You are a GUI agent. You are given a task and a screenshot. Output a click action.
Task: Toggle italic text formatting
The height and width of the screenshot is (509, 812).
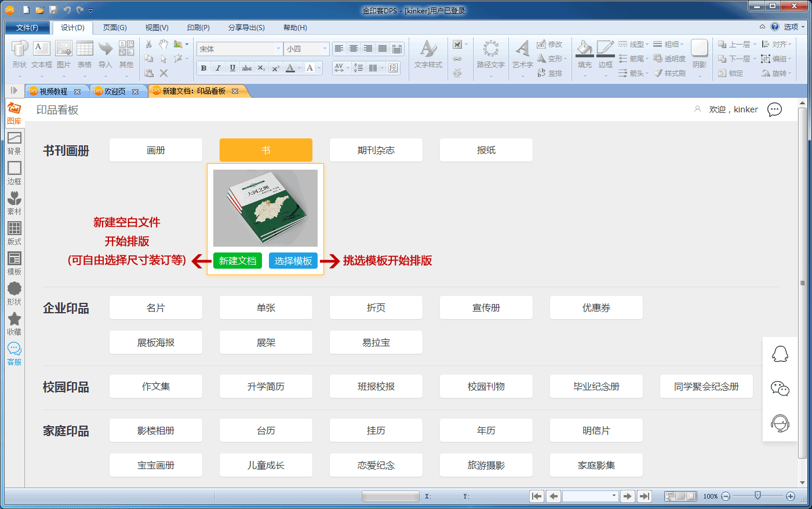click(x=218, y=68)
